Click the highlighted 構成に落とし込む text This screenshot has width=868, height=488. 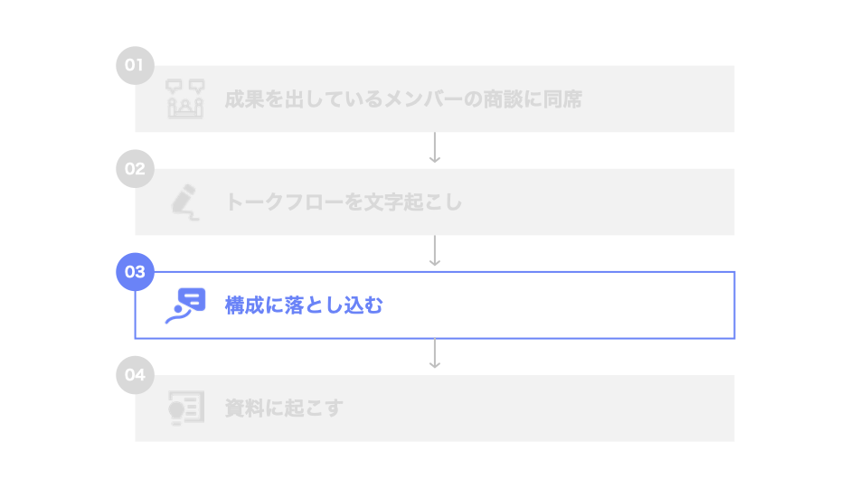pos(304,305)
